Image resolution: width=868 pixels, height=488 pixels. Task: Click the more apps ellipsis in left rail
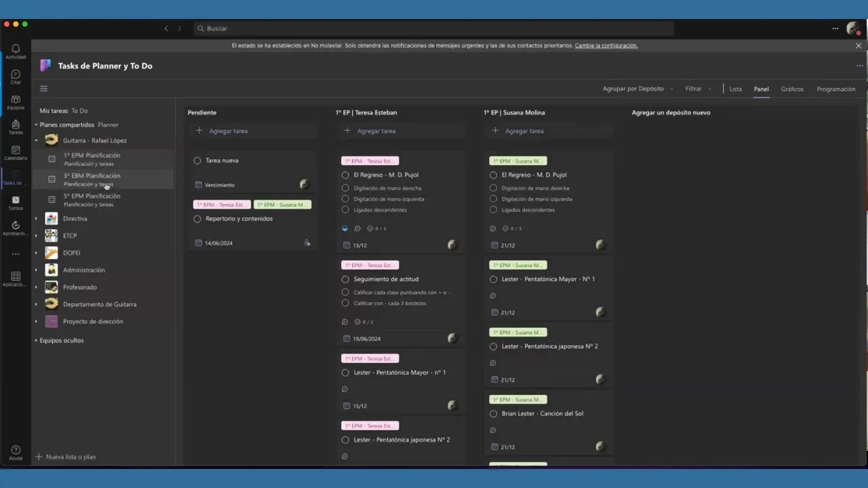(x=16, y=254)
